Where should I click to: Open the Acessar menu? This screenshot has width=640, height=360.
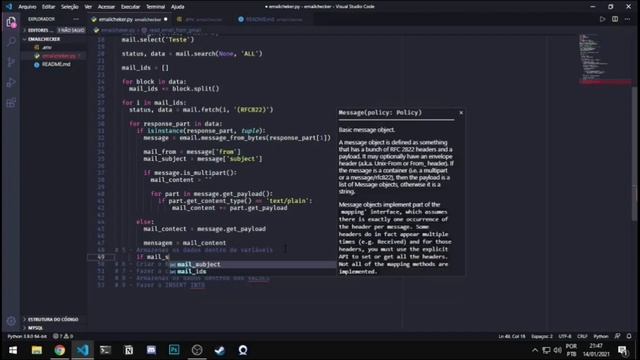(x=106, y=7)
